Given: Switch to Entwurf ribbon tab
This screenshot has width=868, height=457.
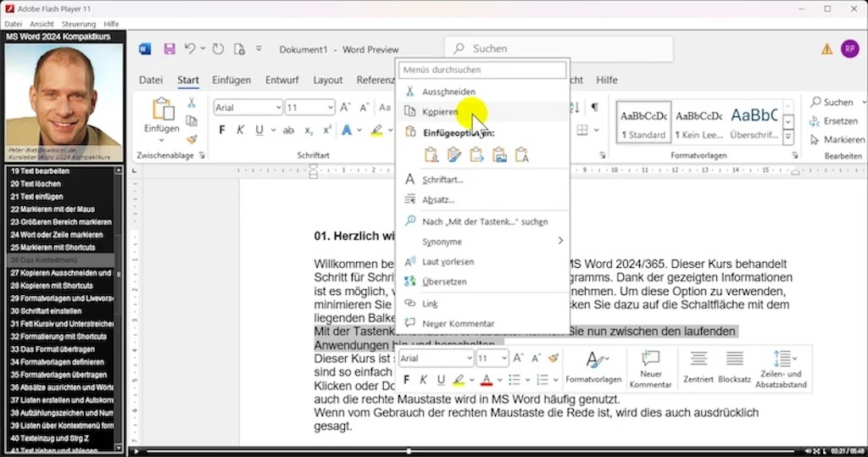Looking at the screenshot, I should click(x=281, y=81).
